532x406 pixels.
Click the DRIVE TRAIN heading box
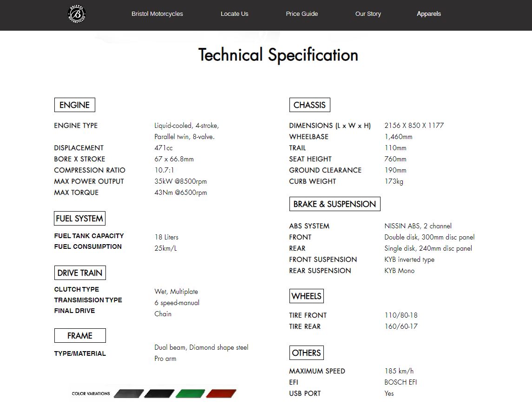[80, 273]
